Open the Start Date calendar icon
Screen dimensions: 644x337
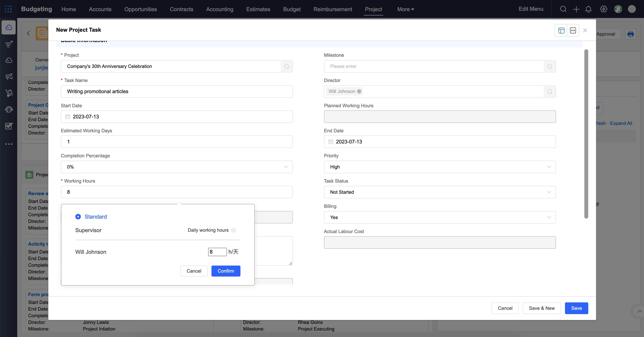[x=67, y=117]
